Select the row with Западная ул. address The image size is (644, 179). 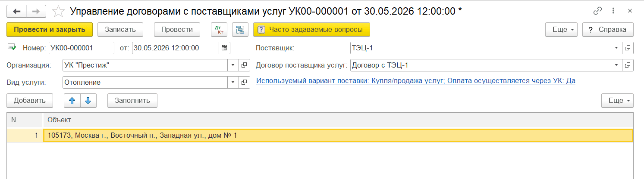click(320, 136)
